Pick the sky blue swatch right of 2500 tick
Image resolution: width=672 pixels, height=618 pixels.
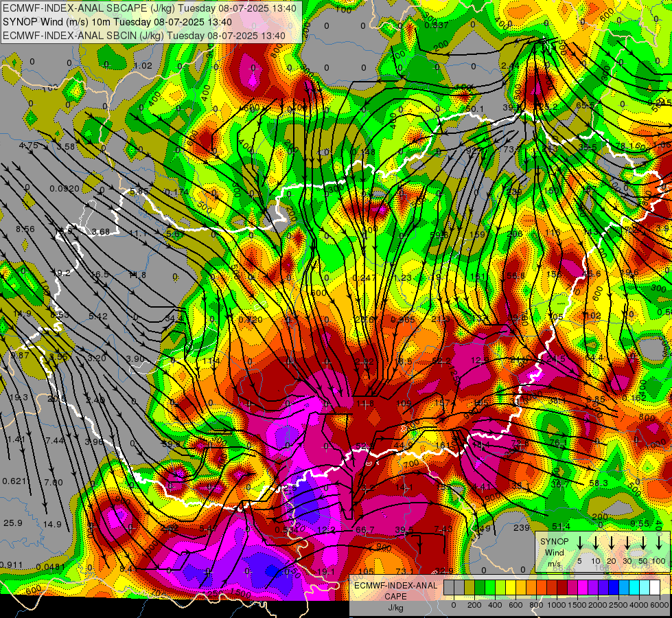(624, 587)
